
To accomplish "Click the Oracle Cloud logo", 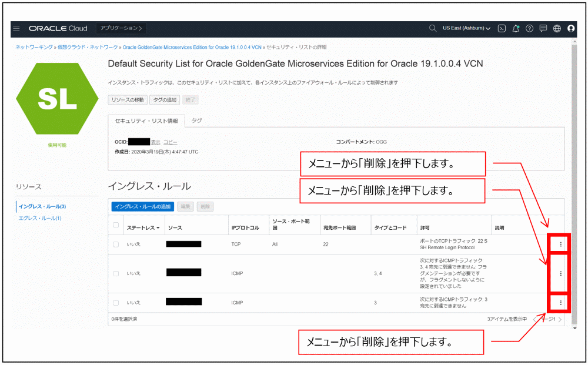I will click(x=58, y=28).
